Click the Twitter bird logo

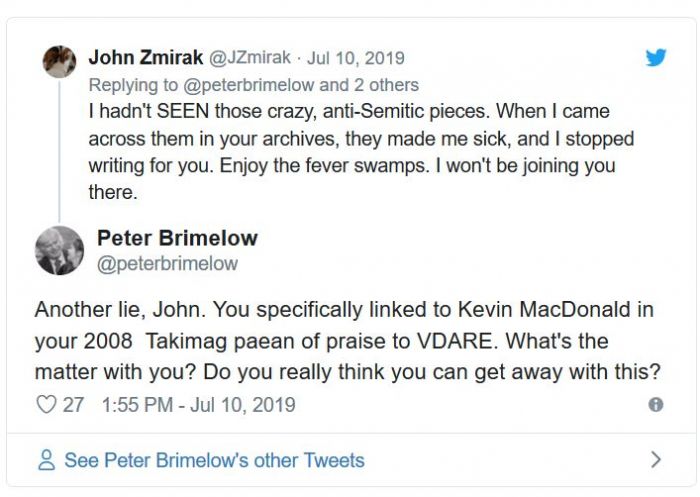[x=655, y=57]
